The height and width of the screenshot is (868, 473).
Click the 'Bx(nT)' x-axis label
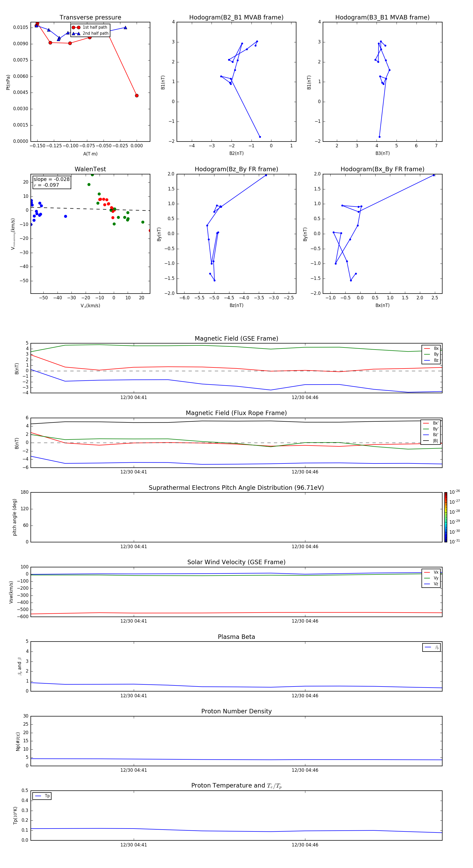(382, 305)
